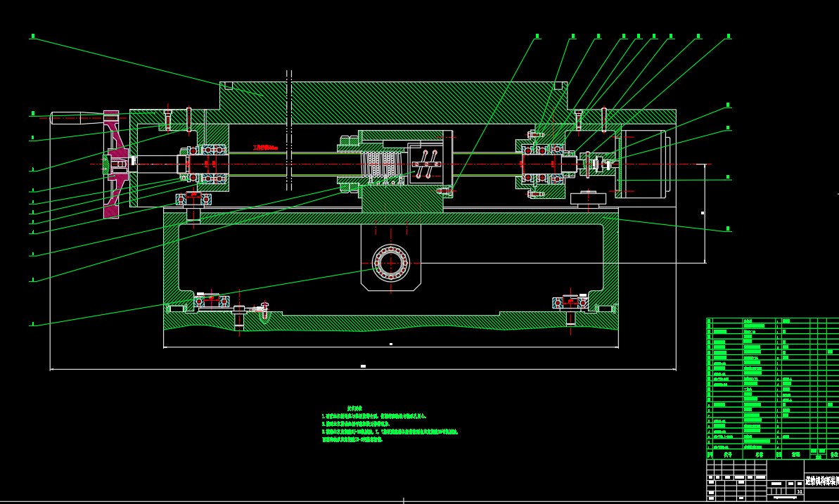Click the motor housing at the right end
Image resolution: width=839 pixels, height=504 pixels.
click(x=643, y=164)
